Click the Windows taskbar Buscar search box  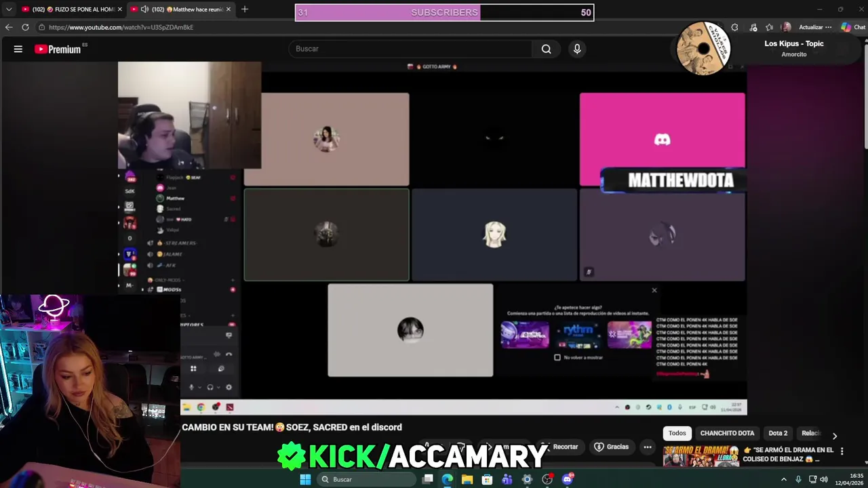pos(366,479)
